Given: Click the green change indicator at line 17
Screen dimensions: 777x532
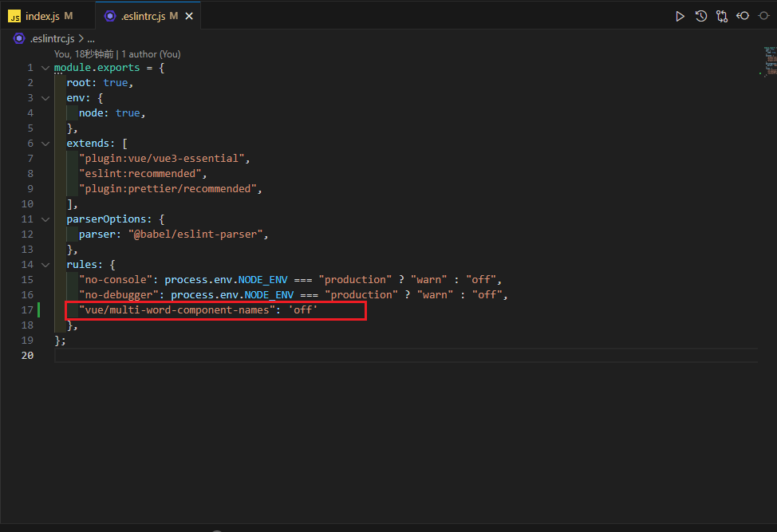Looking at the screenshot, I should (x=38, y=310).
